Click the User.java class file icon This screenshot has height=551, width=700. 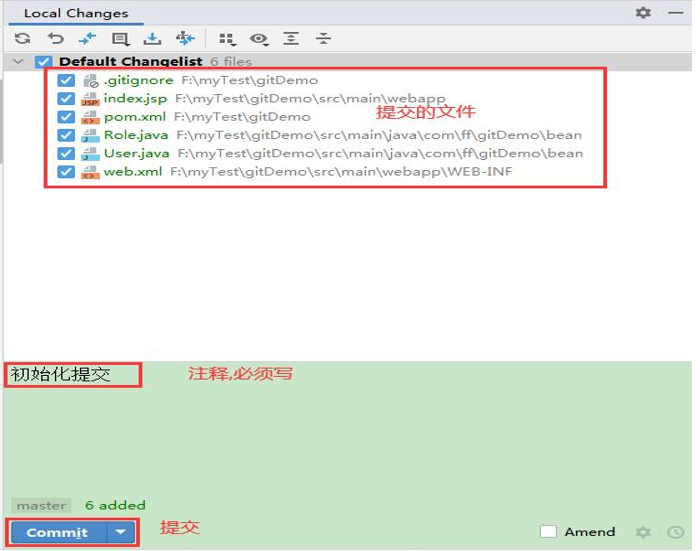tap(90, 154)
